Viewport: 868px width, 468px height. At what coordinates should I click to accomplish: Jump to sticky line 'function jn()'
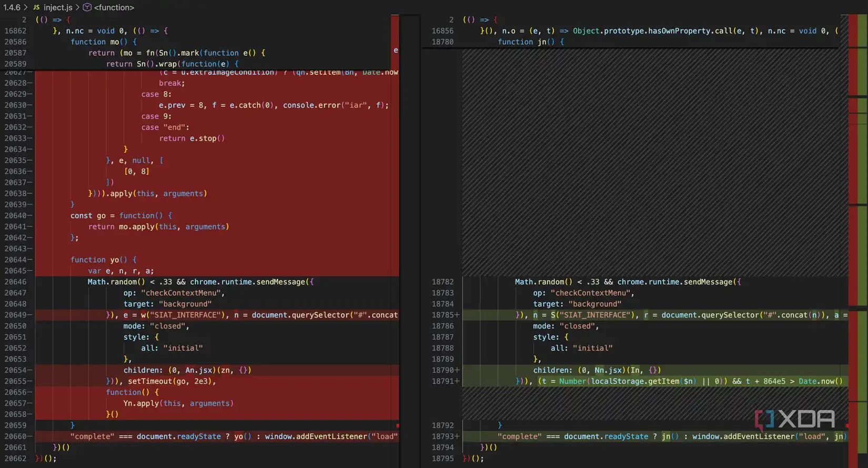[530, 42]
